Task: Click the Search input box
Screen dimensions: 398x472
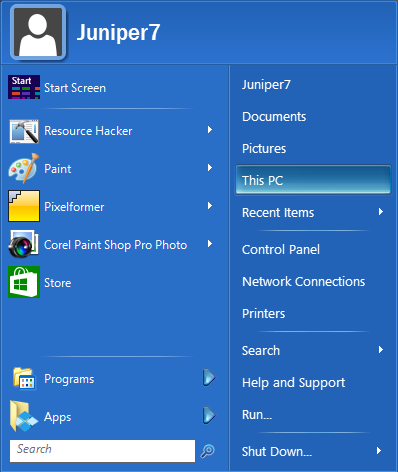Action: click(x=102, y=451)
